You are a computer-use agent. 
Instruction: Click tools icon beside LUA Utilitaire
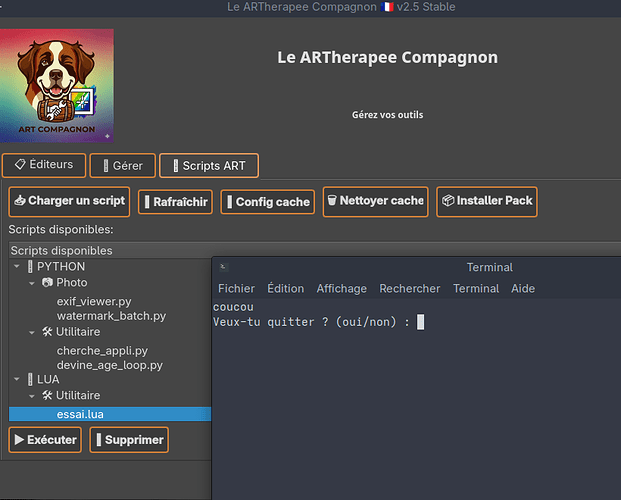tap(48, 395)
